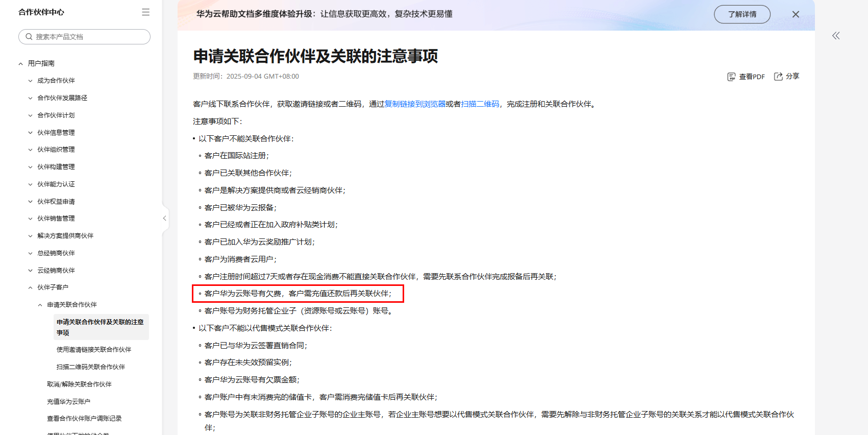Click bullet text 客户已关联其他合作伙伴
This screenshot has width=868, height=435.
pyautogui.click(x=248, y=173)
